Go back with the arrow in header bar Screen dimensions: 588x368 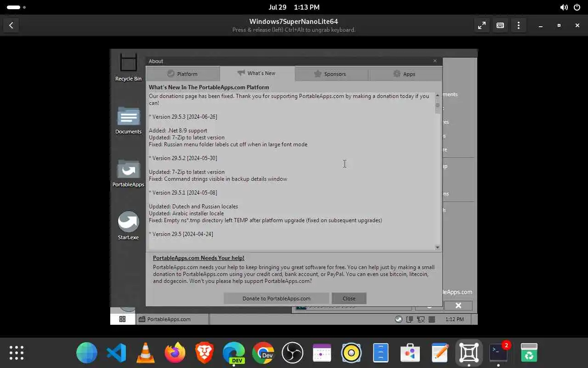pos(11,25)
